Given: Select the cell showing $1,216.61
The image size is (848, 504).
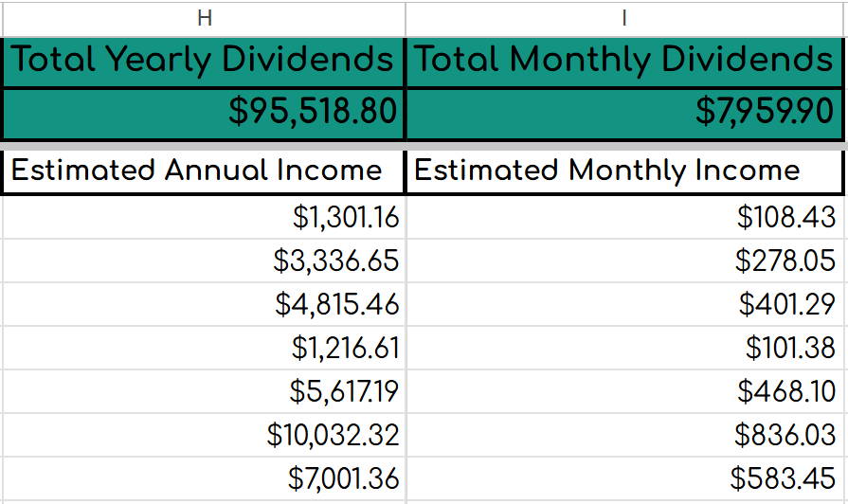Looking at the screenshot, I should pos(204,348).
